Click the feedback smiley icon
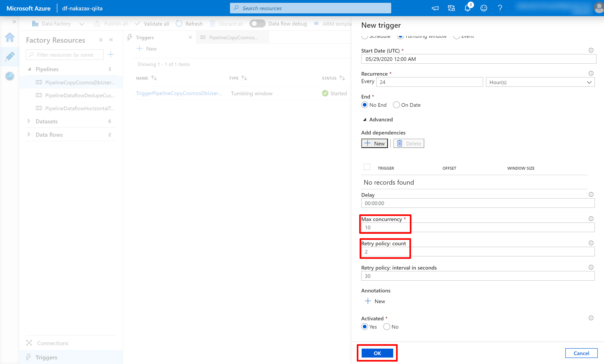Image resolution: width=604 pixels, height=364 pixels. (484, 8)
